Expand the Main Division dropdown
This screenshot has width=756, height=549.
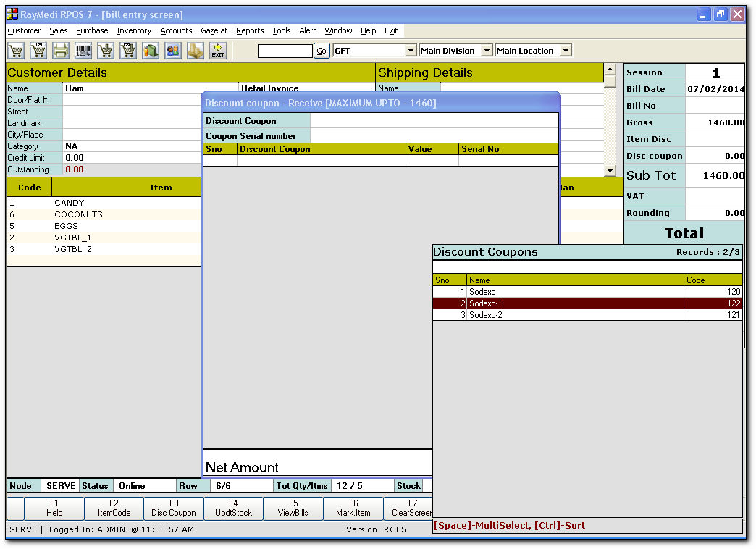coord(486,51)
